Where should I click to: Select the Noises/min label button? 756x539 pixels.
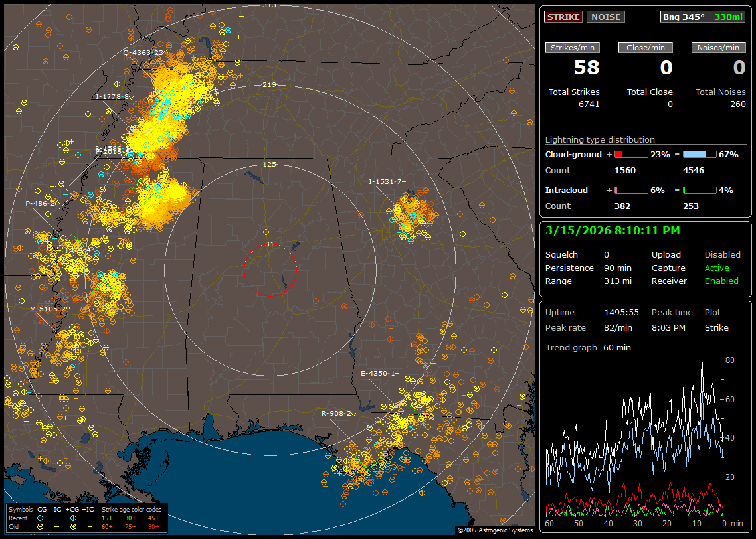(719, 48)
